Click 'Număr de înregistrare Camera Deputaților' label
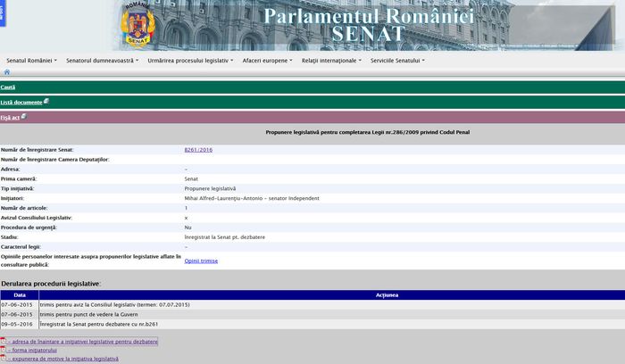This screenshot has height=364, width=625. click(x=55, y=160)
